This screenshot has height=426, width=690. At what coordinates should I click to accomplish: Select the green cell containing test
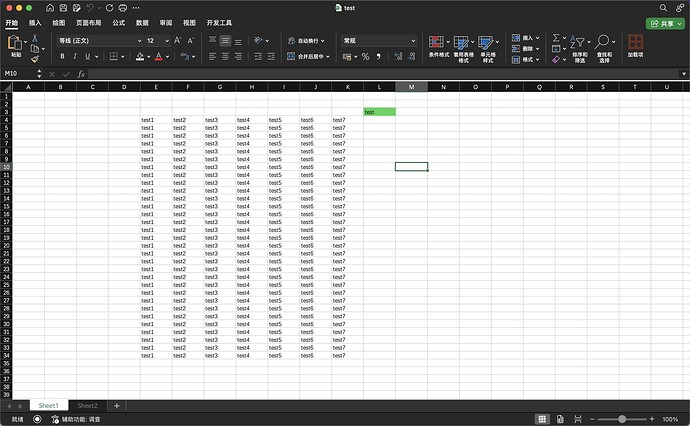(379, 112)
